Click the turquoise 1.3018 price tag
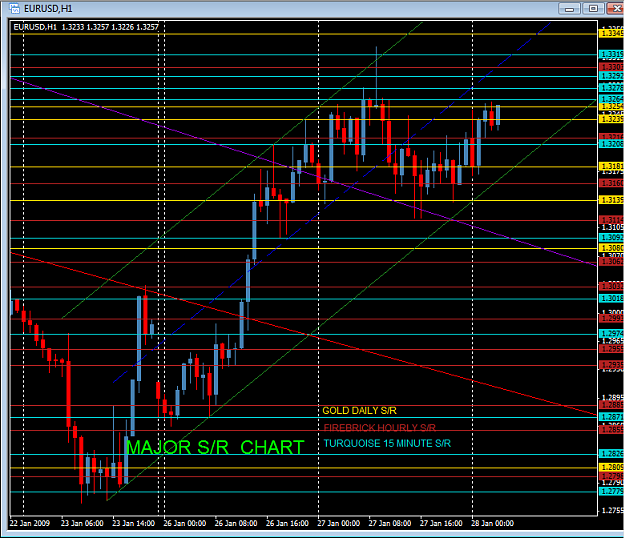This screenshot has width=625, height=538. [x=611, y=298]
